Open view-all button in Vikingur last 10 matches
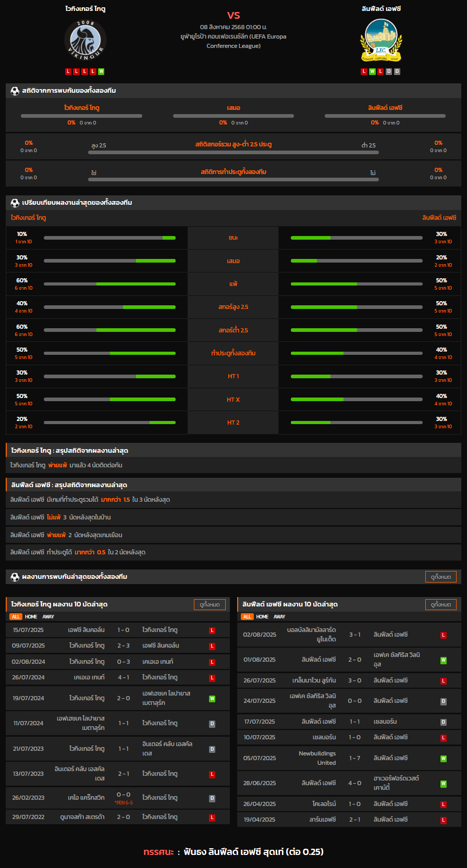The image size is (467, 868). coord(210,604)
